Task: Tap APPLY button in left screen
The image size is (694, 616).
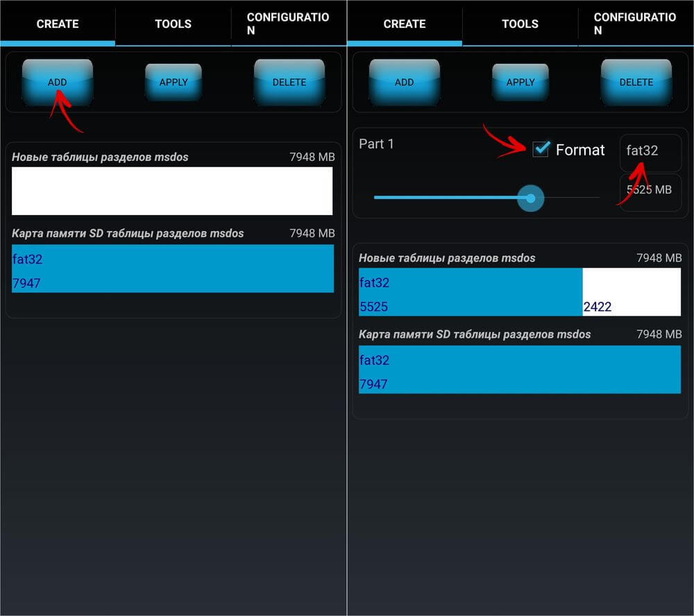Action: click(173, 83)
